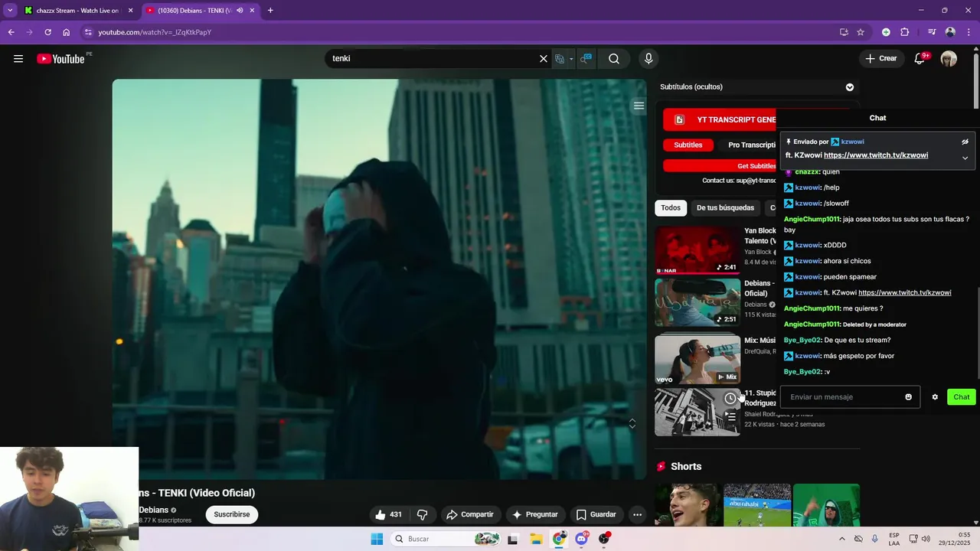
Task: Click the Guardar button
Action: click(596, 514)
